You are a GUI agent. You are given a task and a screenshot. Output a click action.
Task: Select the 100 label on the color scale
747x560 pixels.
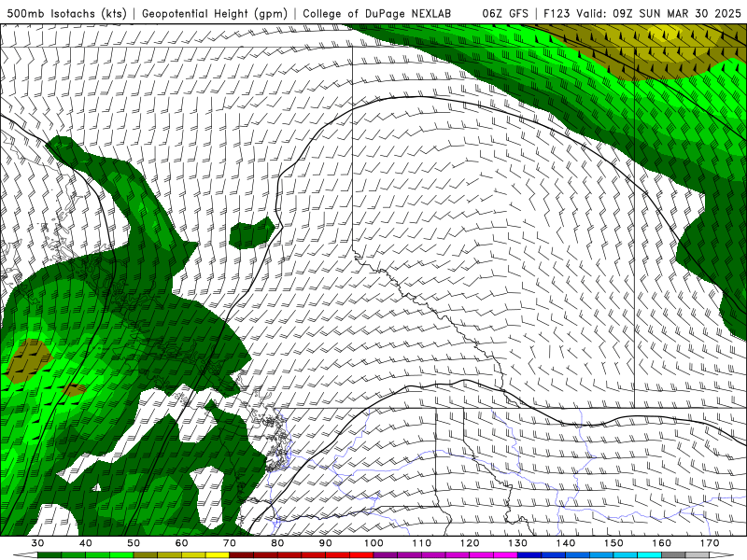373,543
